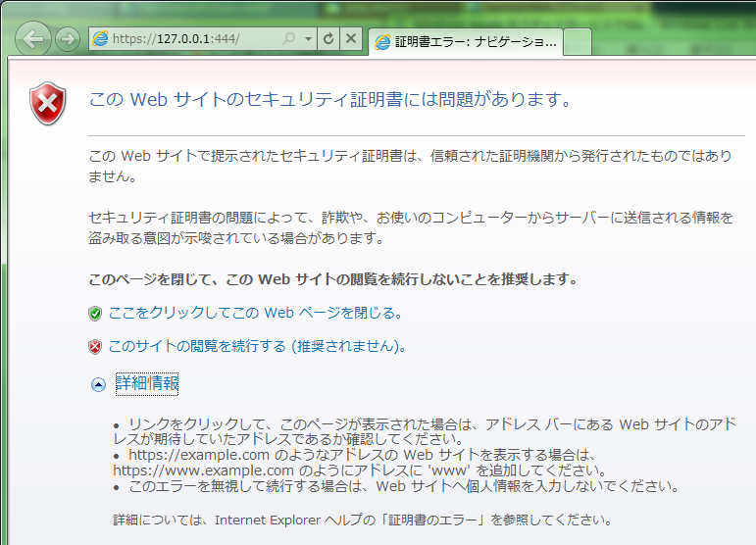
Task: Open the address bar dropdown arrow
Action: (308, 38)
